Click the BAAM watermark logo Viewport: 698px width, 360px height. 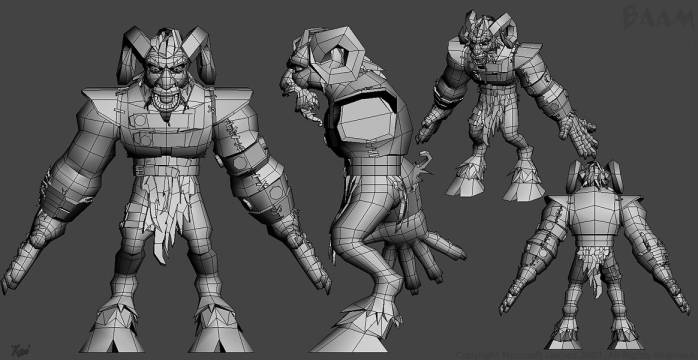point(659,17)
